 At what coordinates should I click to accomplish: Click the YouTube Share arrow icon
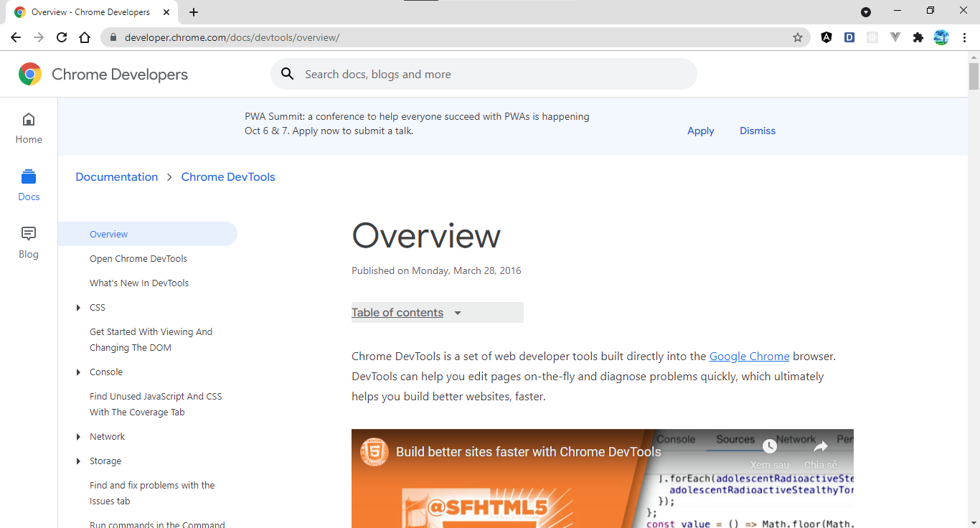pyautogui.click(x=821, y=446)
